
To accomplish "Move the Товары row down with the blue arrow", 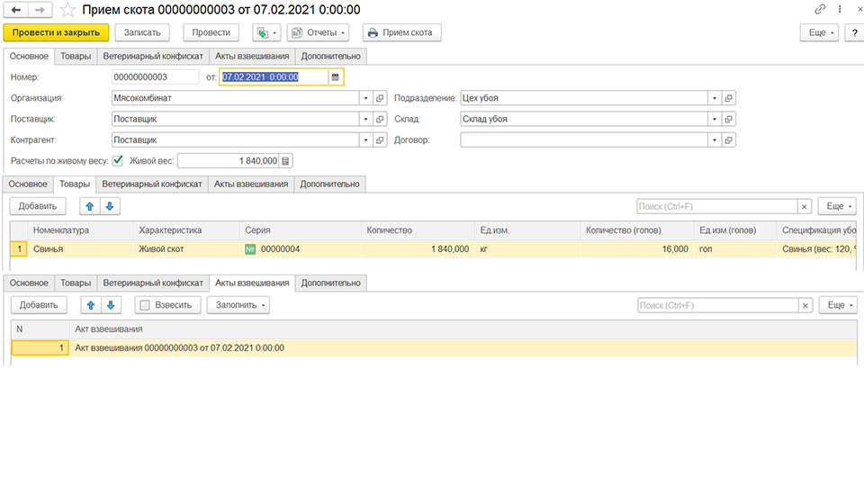I will pos(110,206).
